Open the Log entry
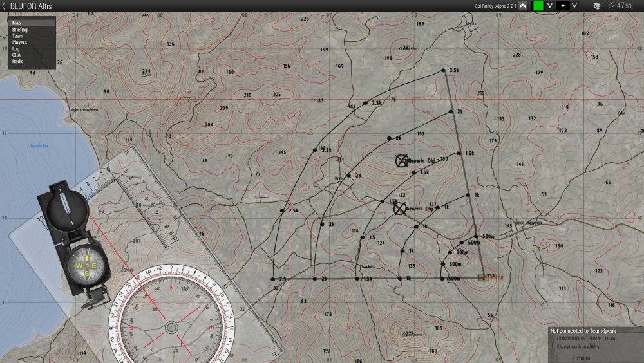Image resolution: width=644 pixels, height=363 pixels. pos(15,49)
